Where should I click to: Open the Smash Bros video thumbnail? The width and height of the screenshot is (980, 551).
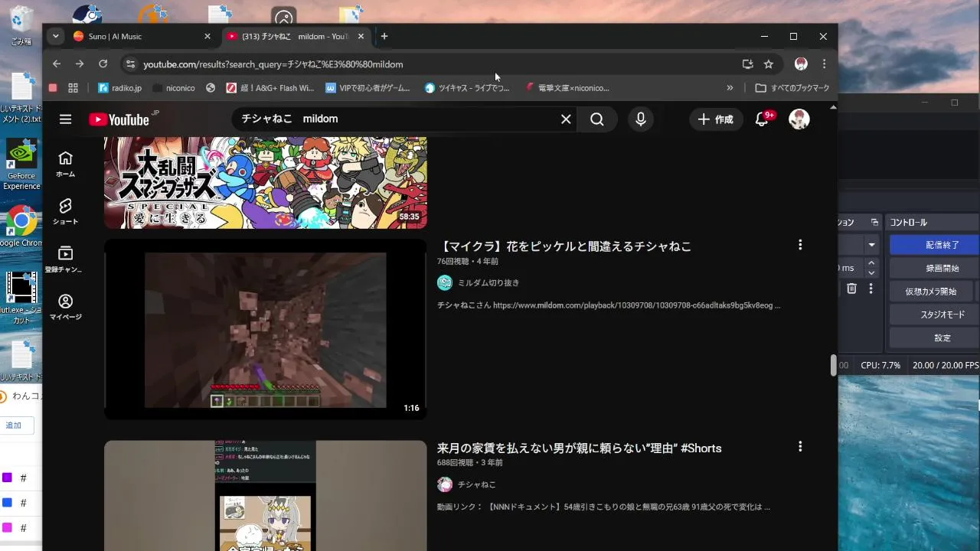point(266,182)
